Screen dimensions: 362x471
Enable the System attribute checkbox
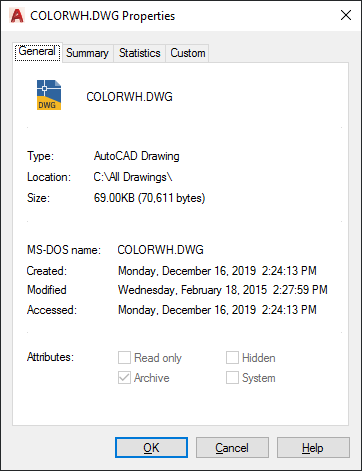pyautogui.click(x=232, y=378)
